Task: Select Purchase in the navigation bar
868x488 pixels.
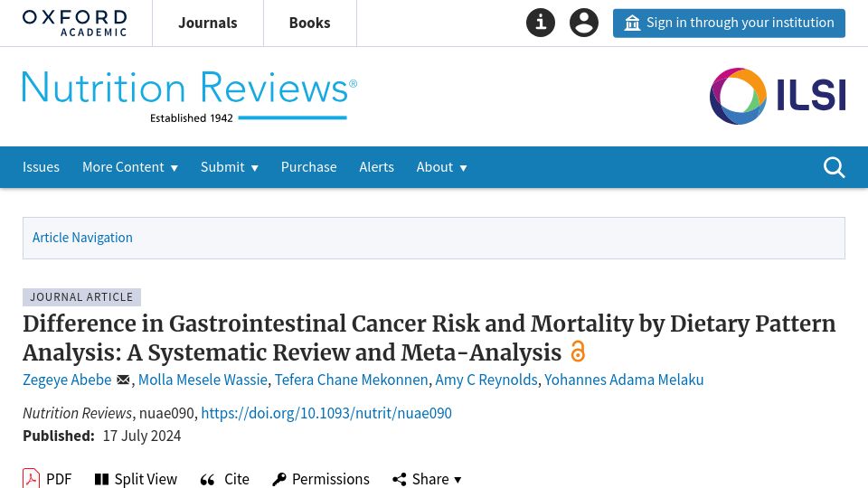Action: (309, 167)
